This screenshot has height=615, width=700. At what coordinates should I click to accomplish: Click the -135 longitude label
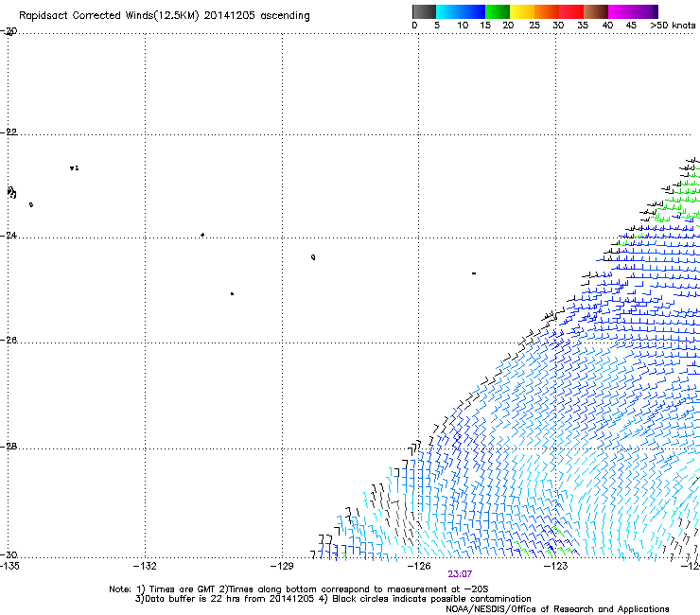[x=9, y=567]
